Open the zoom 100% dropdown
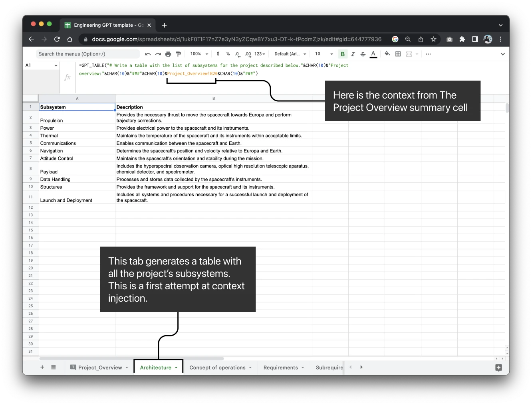This screenshot has width=532, height=405. [x=199, y=54]
